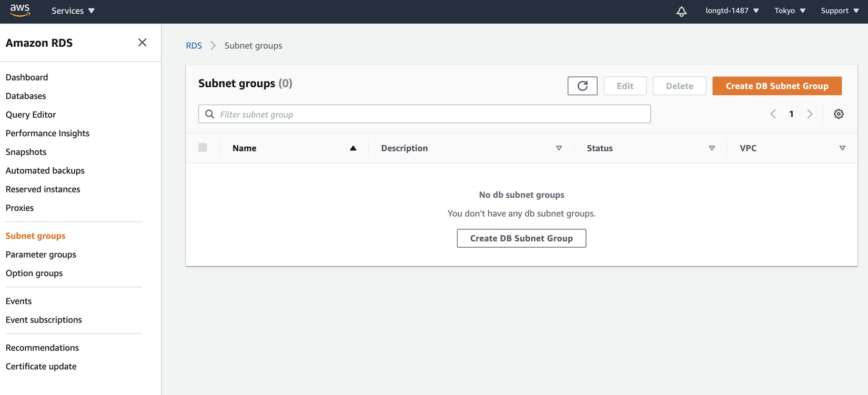The width and height of the screenshot is (868, 395).
Task: Open the longtd-1487 account dropdown
Action: (732, 11)
